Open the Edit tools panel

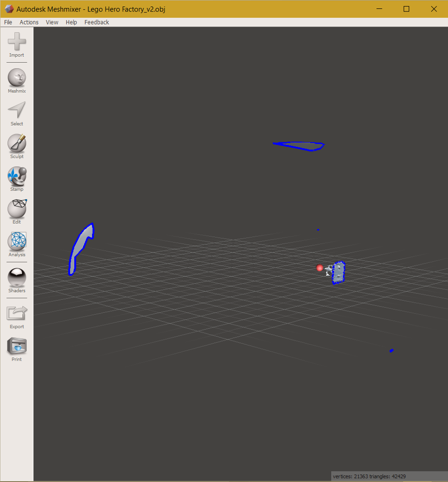point(17,212)
